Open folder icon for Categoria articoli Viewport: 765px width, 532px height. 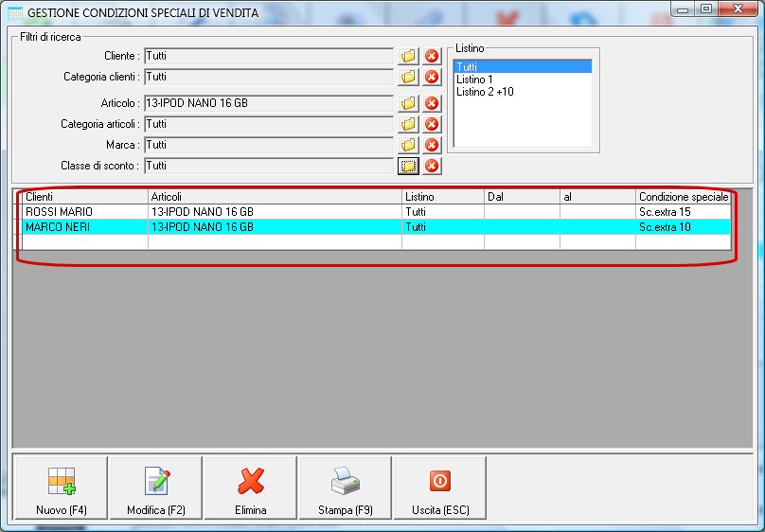pyautogui.click(x=408, y=124)
